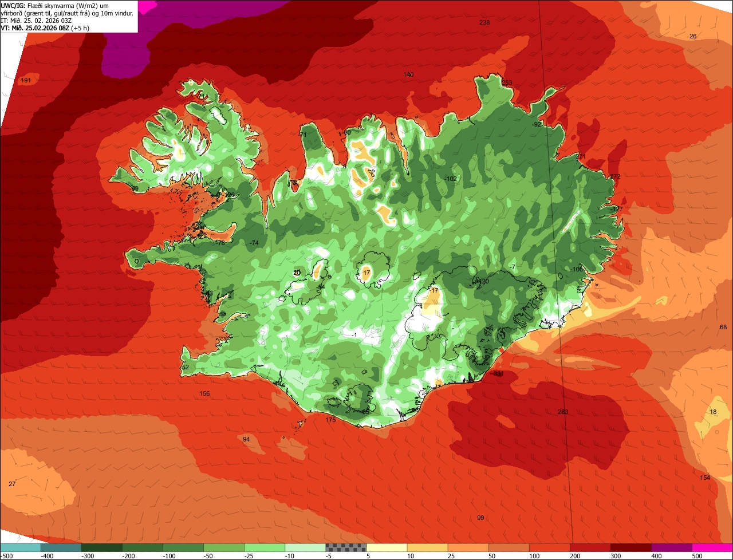
Task: Click the value -102 in north Iceland
Action: [451, 179]
